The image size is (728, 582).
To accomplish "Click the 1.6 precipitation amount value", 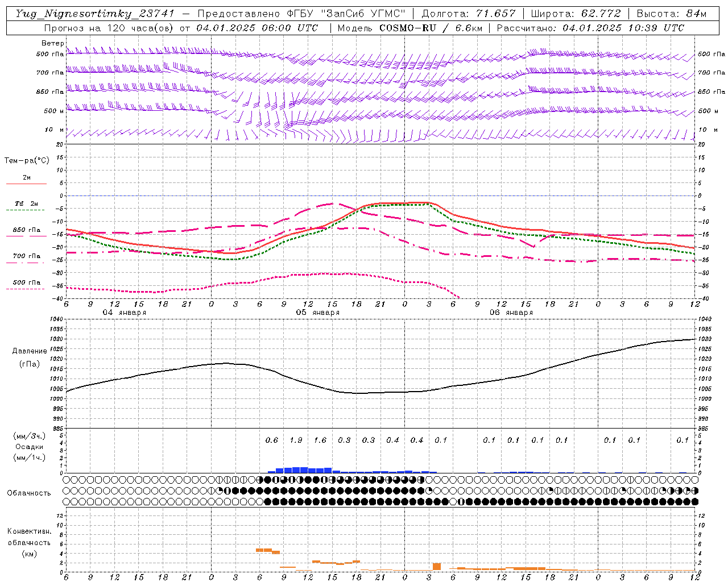I will tap(320, 440).
